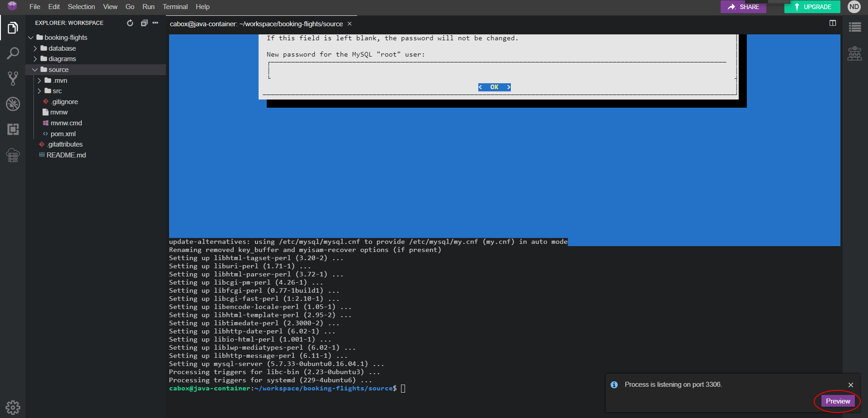
Task: Open the Help menu
Action: (203, 7)
